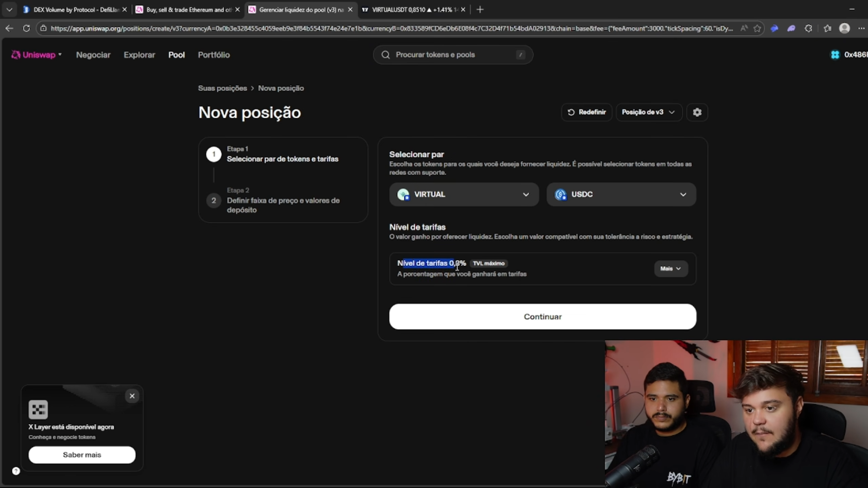This screenshot has width=868, height=488.
Task: Open the help question mark icon
Action: [16, 471]
